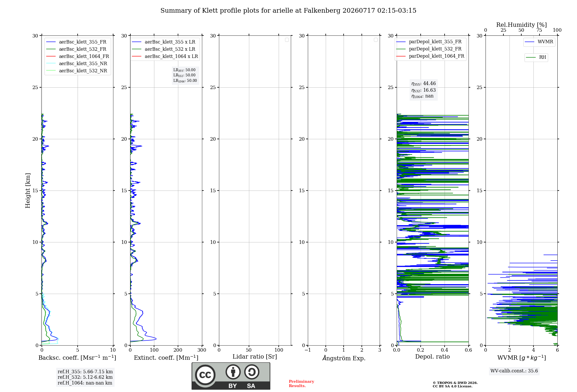Click the RH legend box

536,57
